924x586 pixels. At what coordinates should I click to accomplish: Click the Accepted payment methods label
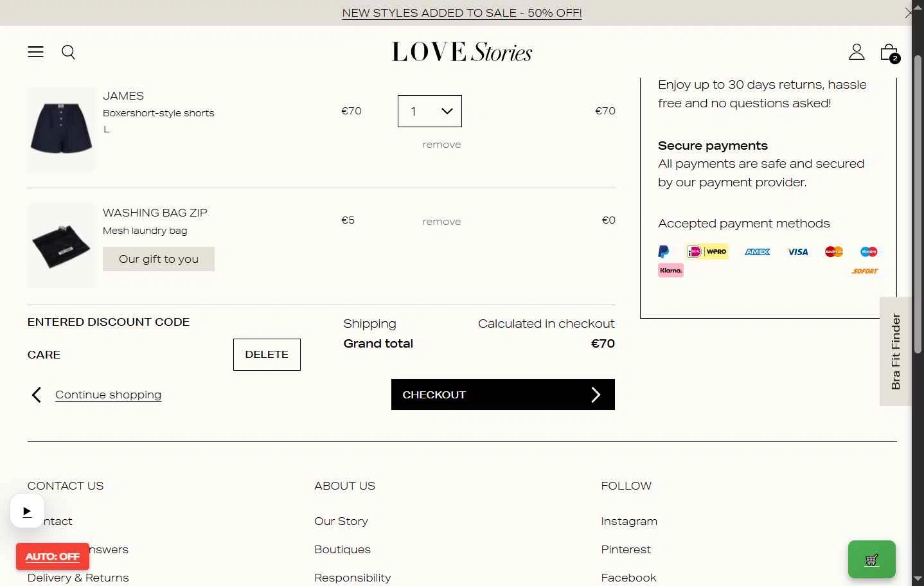pos(744,224)
